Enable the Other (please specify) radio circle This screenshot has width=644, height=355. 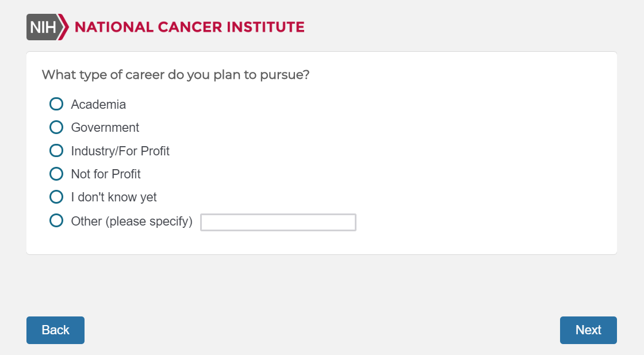pyautogui.click(x=56, y=221)
